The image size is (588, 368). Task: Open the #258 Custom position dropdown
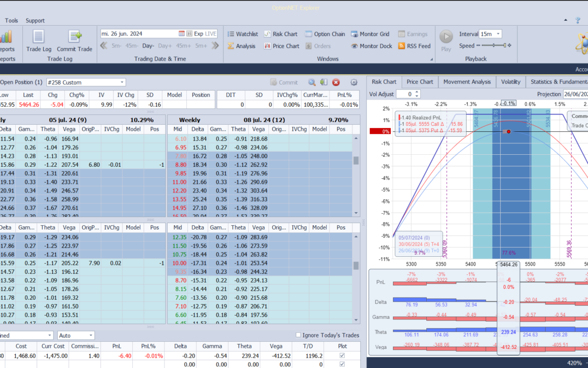(x=122, y=82)
